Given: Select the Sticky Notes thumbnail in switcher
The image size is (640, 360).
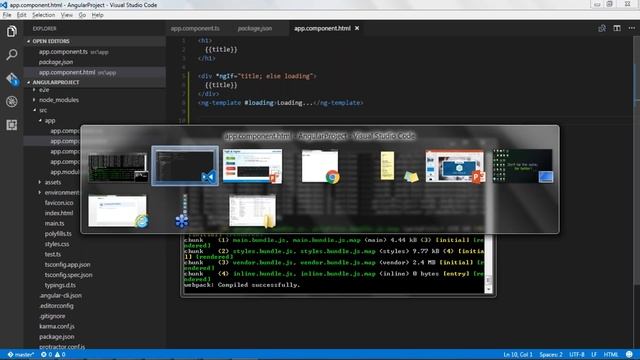Looking at the screenshot, I should [x=398, y=166].
